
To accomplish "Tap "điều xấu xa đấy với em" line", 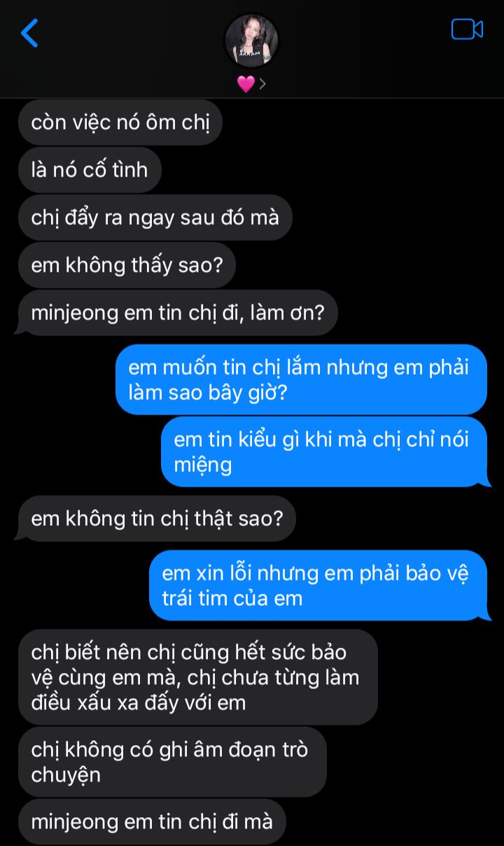I will point(139,702).
